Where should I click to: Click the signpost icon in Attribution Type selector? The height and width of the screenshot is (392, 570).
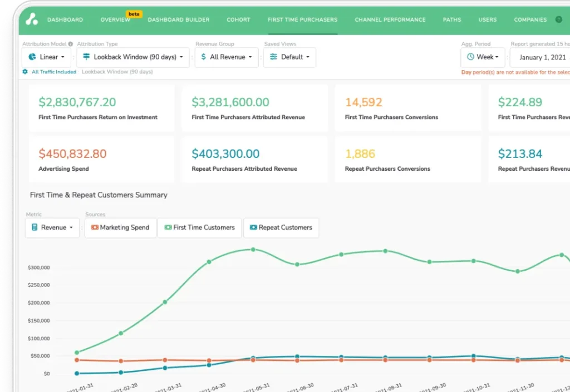[86, 57]
